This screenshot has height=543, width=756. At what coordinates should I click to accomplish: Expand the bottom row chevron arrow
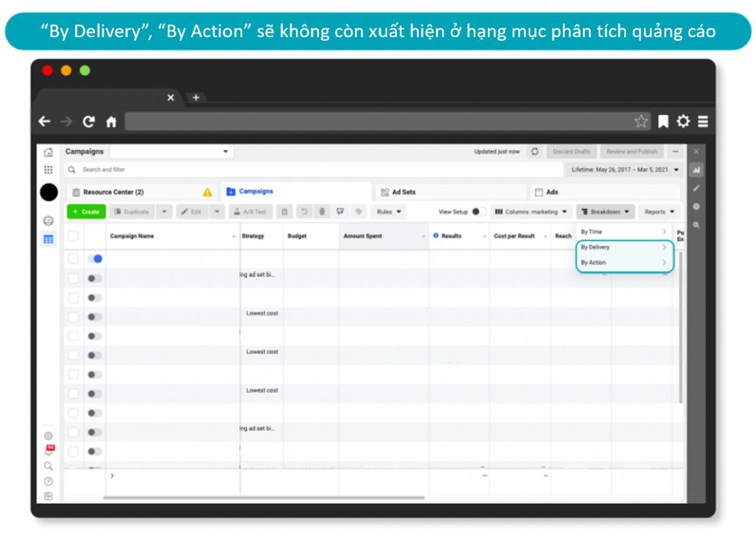(113, 476)
